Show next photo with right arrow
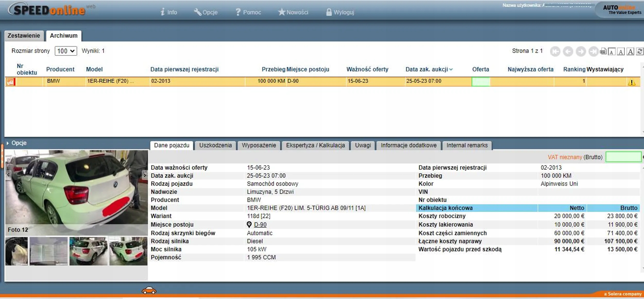 [145, 175]
